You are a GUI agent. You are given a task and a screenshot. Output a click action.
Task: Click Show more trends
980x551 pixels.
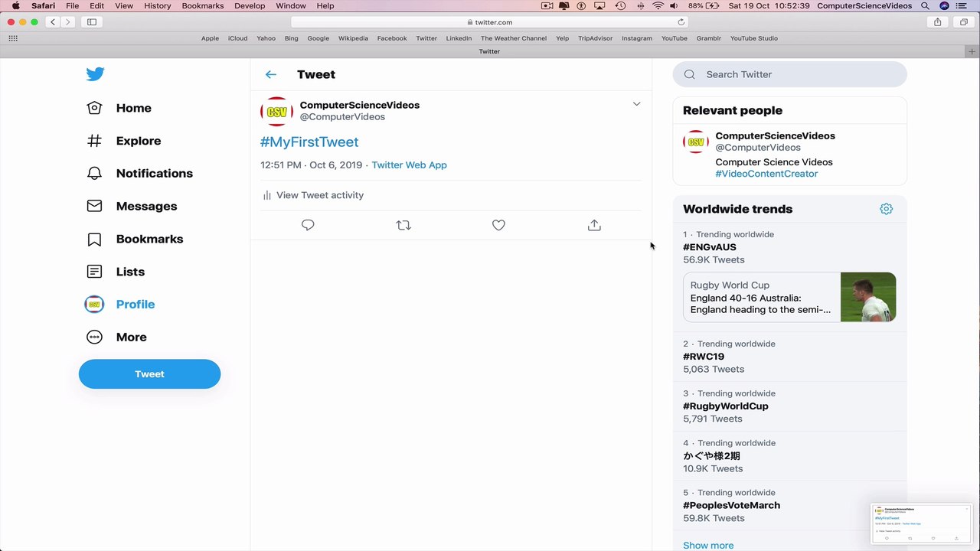click(x=708, y=545)
